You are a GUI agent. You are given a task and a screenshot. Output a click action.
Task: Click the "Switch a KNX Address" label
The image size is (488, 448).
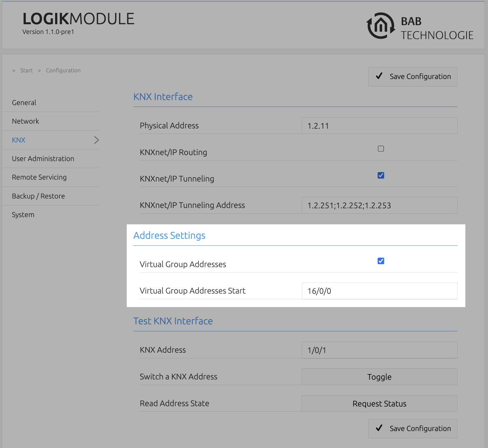coord(178,377)
